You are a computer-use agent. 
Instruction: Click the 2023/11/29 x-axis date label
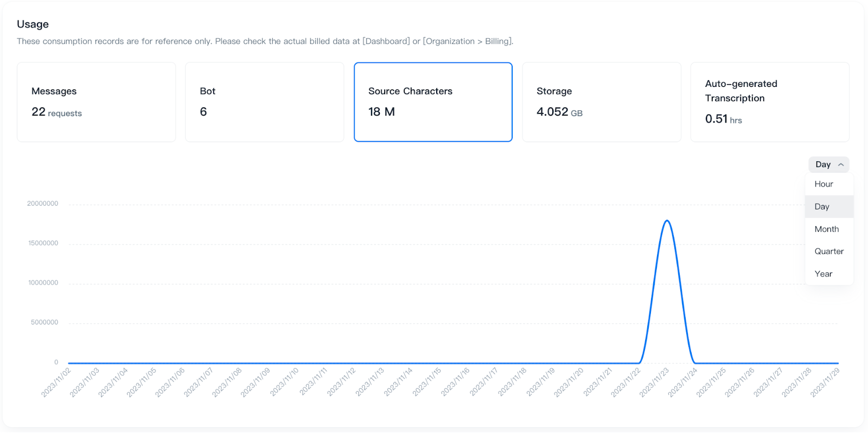(825, 382)
